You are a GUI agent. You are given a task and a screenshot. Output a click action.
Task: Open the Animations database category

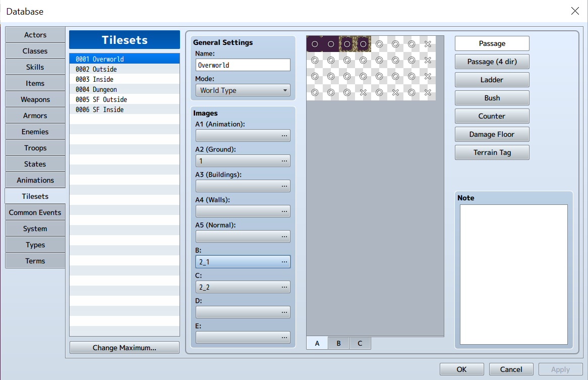tap(35, 180)
